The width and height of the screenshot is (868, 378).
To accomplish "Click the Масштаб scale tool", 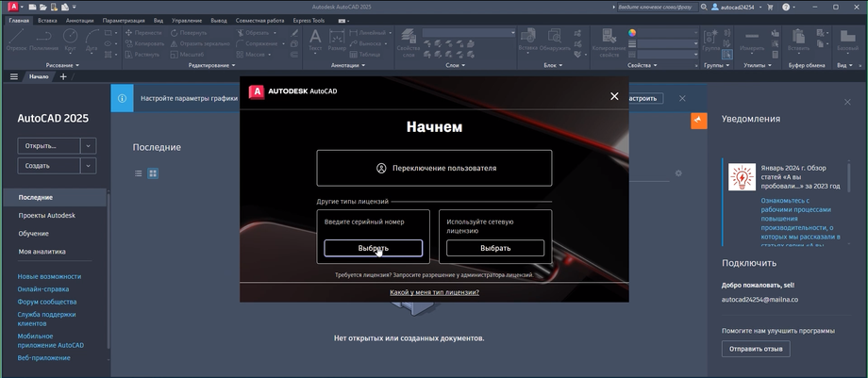I will click(x=187, y=55).
